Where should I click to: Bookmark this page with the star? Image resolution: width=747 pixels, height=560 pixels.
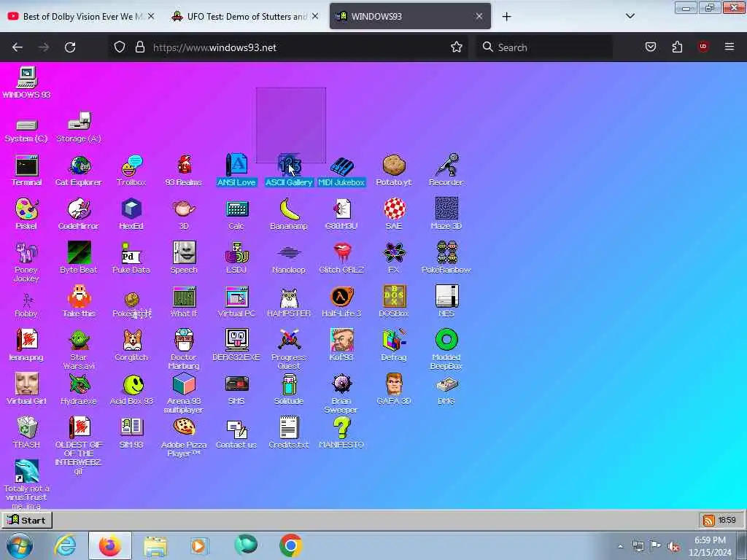(x=457, y=47)
